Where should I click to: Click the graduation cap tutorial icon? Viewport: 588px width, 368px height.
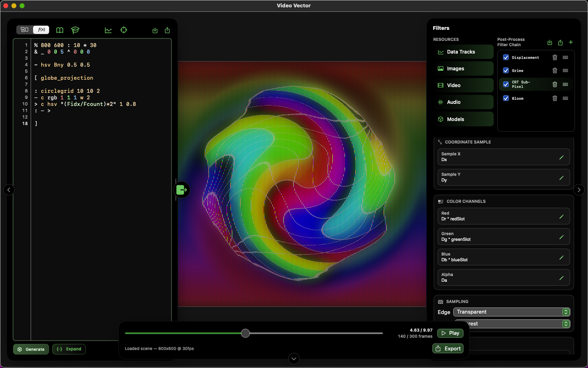75,30
